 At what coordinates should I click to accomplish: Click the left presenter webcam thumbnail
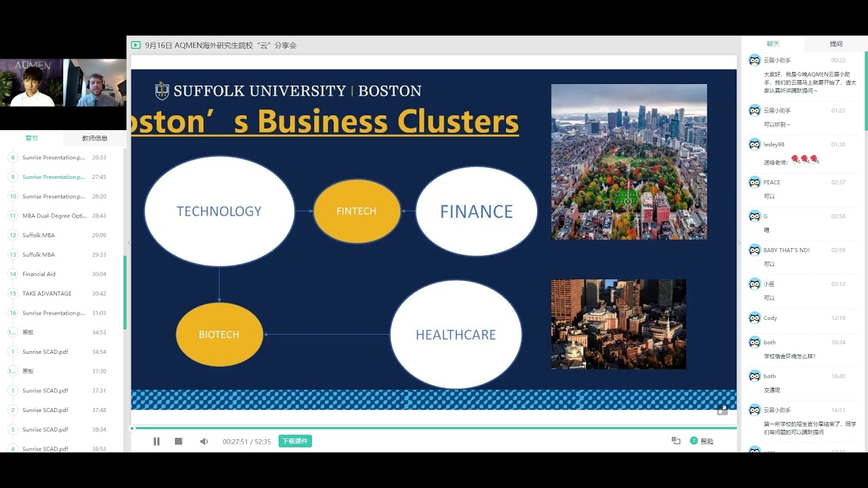(x=31, y=83)
